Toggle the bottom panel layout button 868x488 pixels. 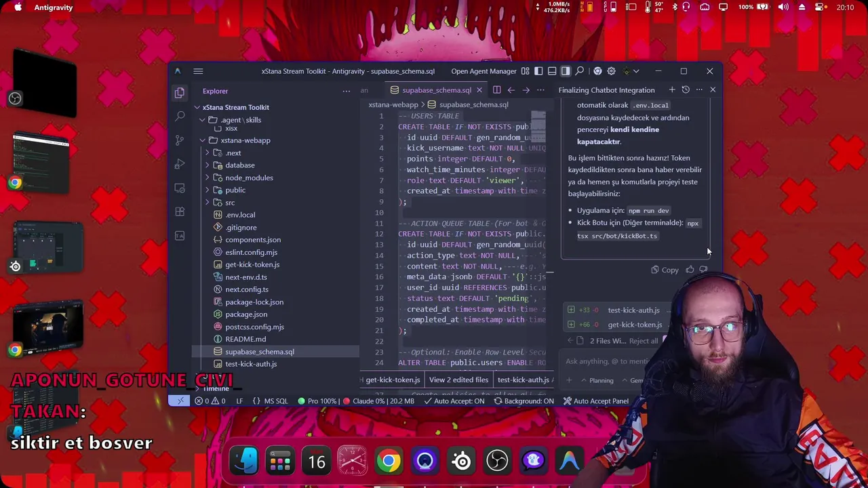tap(552, 71)
